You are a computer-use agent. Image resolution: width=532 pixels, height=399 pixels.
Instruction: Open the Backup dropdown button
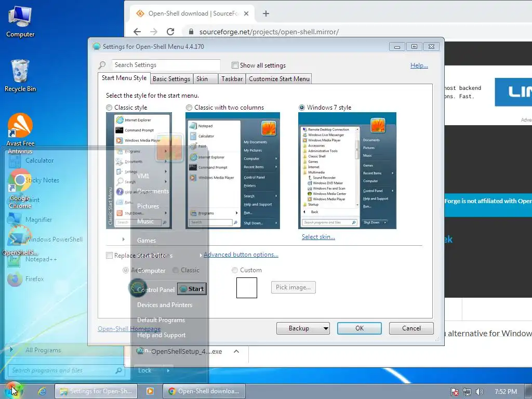click(x=303, y=328)
